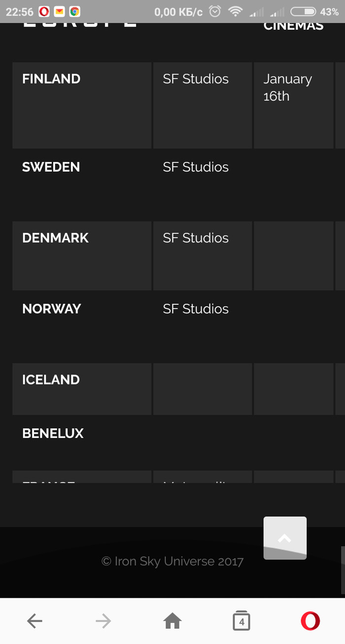This screenshot has width=345, height=644.
Task: Open the tab switcher showing 4 tabs
Action: point(241,621)
